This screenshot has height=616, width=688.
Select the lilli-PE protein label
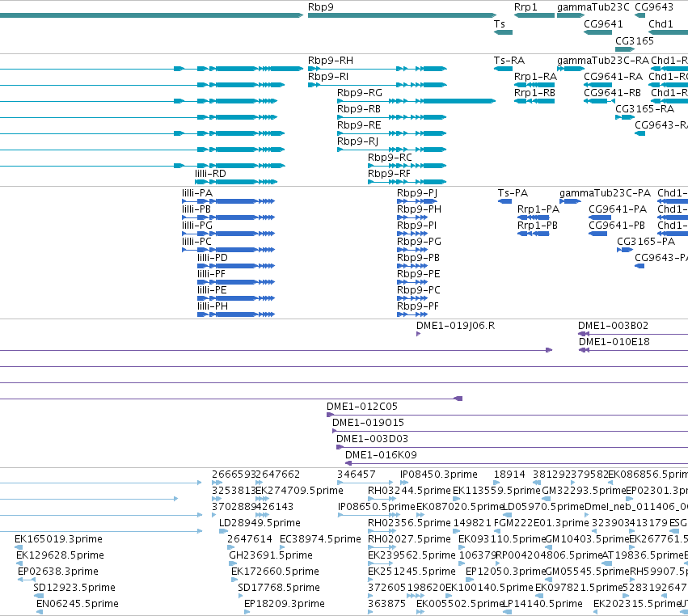[212, 290]
